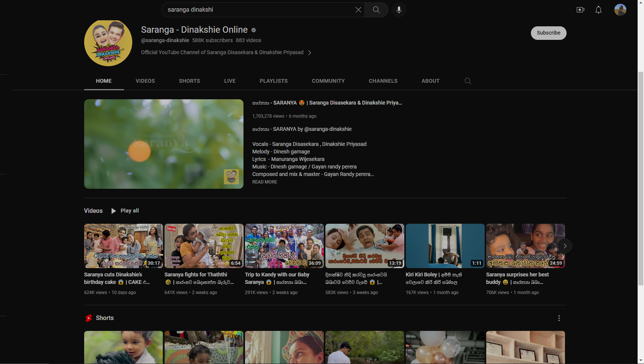Click title 'Saranya fights for Thaththi'

[199, 278]
